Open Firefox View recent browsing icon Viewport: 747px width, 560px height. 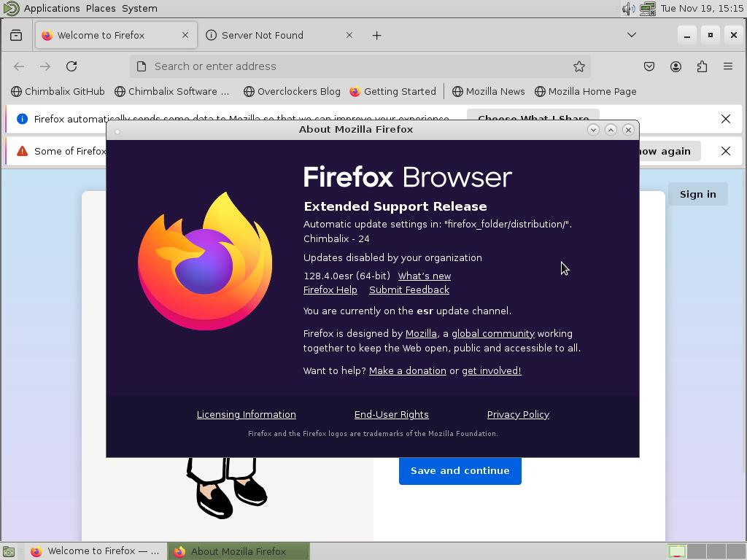[x=16, y=35]
